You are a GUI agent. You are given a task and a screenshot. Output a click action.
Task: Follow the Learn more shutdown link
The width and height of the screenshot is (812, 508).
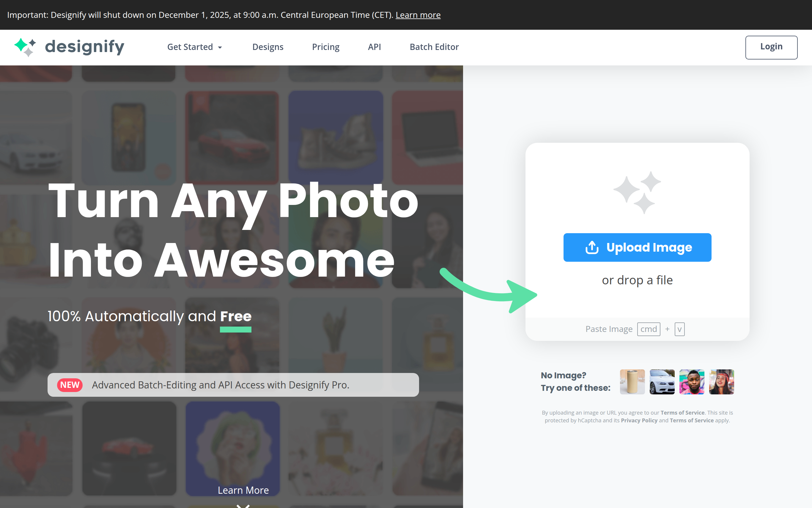(x=418, y=15)
